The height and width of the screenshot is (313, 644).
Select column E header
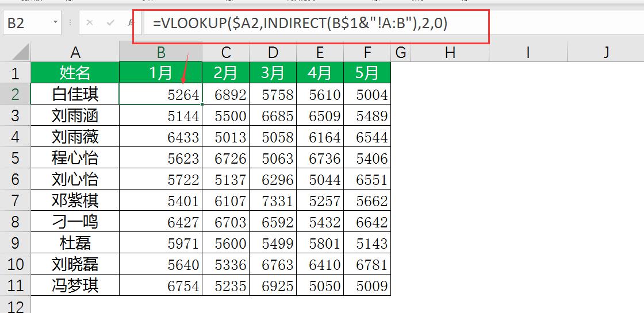320,52
